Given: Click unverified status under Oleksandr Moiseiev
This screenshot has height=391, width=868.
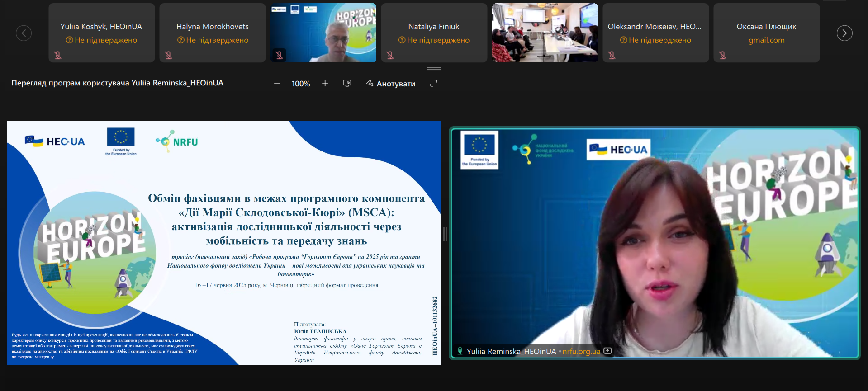Looking at the screenshot, I should coord(655,40).
